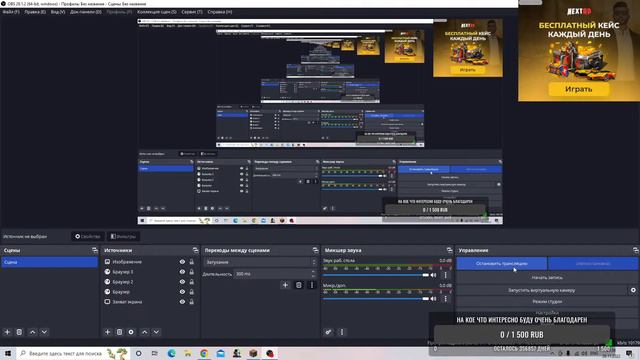Open the Коллекция сцен menu
640x360 pixels.
pyautogui.click(x=157, y=12)
